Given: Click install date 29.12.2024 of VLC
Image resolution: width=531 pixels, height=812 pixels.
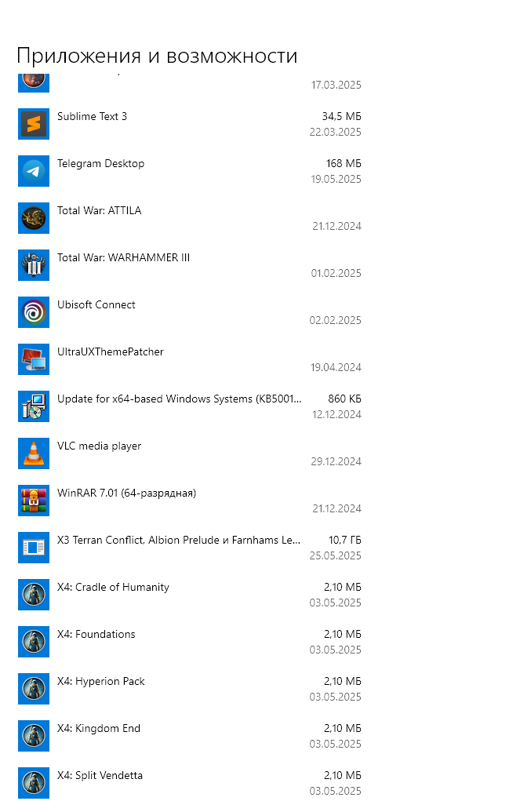Looking at the screenshot, I should click(x=336, y=462).
